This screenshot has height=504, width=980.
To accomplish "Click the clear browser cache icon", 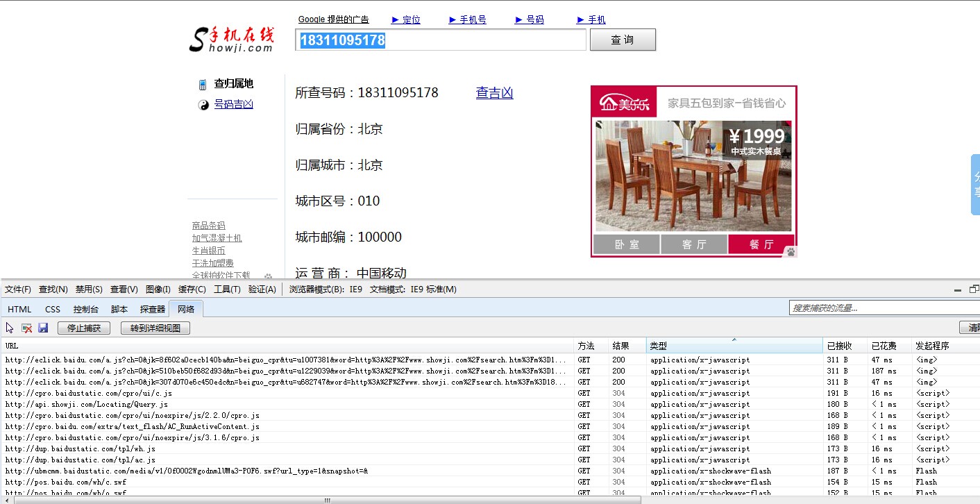I will pyautogui.click(x=26, y=328).
